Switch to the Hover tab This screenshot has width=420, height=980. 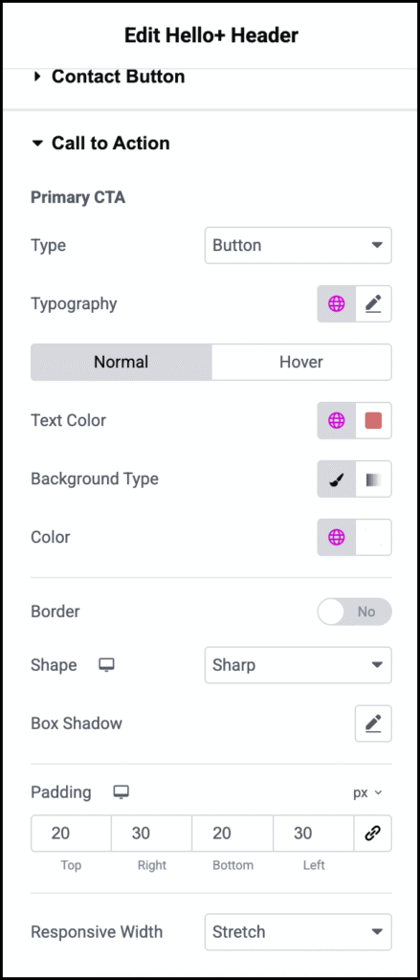[301, 362]
